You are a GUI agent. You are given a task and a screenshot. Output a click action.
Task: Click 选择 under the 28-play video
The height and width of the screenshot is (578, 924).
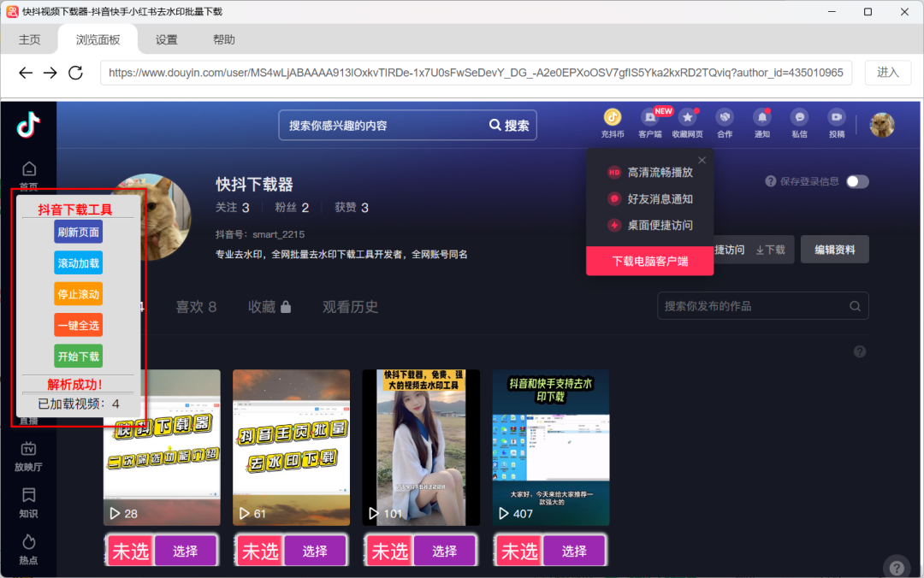185,551
